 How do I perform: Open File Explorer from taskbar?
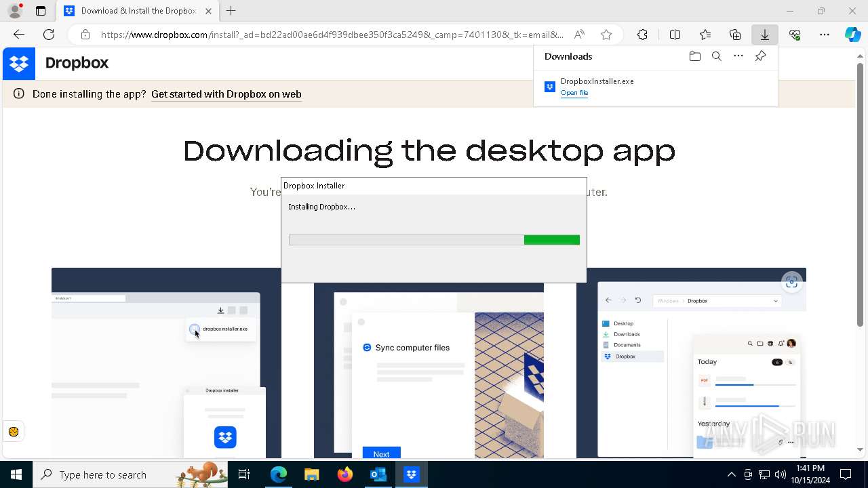click(311, 474)
